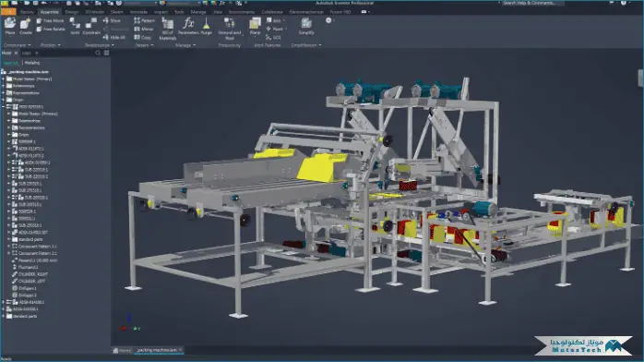This screenshot has height=362, width=644.
Task: Add a browser panel with the plus icon
Action: (37, 53)
